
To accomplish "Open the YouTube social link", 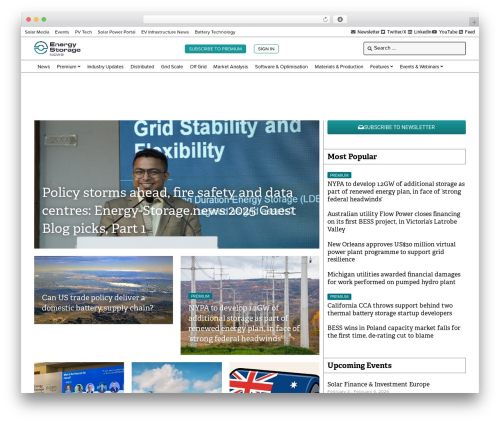I will (445, 32).
